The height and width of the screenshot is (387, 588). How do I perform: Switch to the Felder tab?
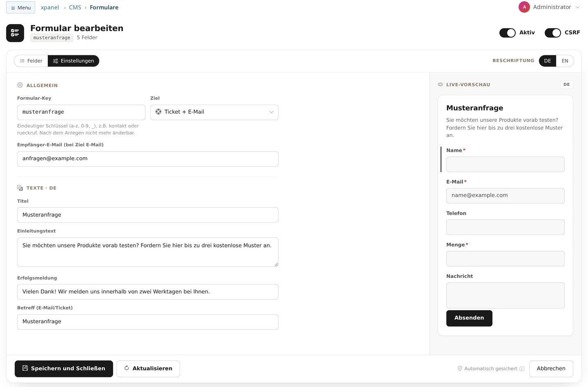click(31, 61)
